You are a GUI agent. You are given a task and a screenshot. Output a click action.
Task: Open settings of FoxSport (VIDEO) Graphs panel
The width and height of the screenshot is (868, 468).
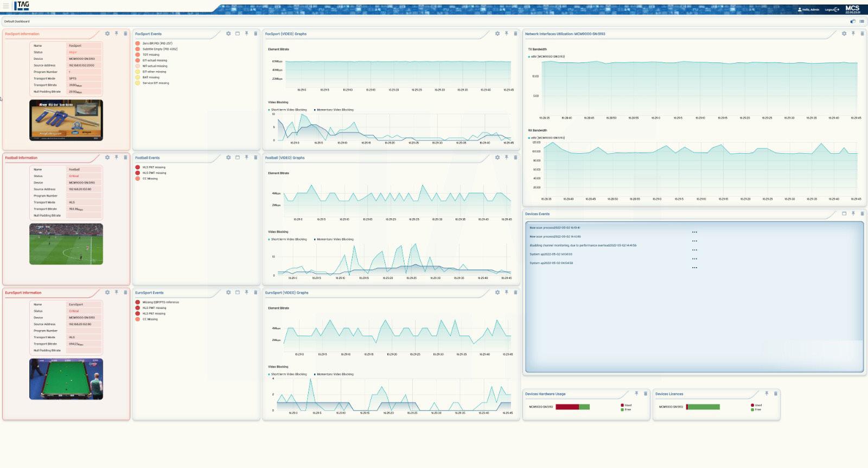[x=497, y=34]
